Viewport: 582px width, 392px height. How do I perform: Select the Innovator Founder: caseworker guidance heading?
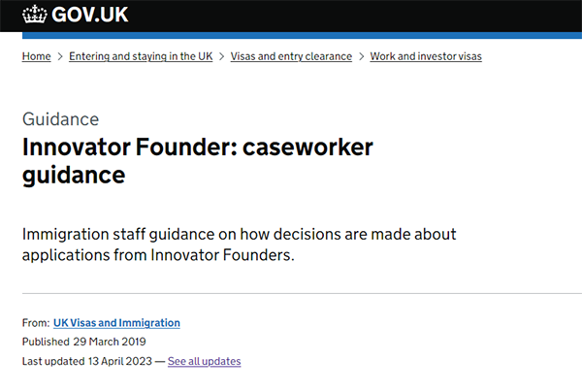coord(198,161)
